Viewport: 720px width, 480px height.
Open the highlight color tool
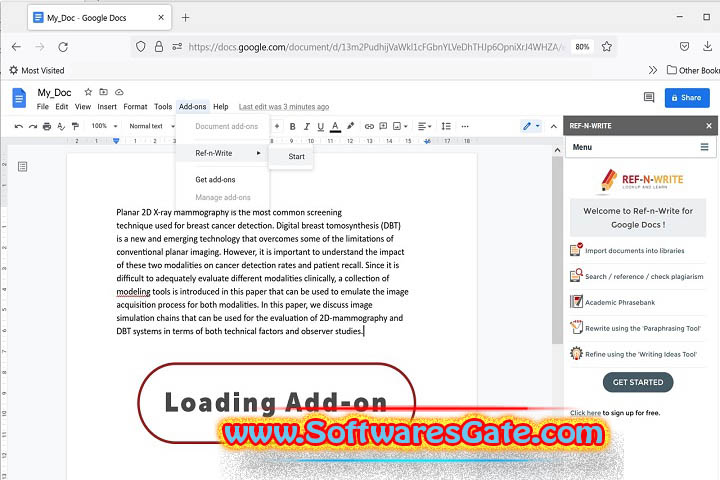350,126
